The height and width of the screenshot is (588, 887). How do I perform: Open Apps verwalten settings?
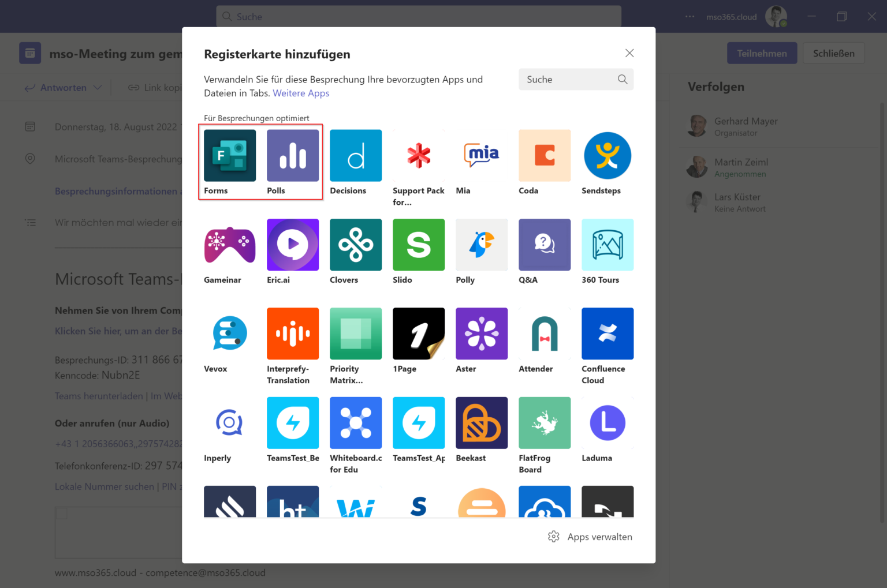590,537
